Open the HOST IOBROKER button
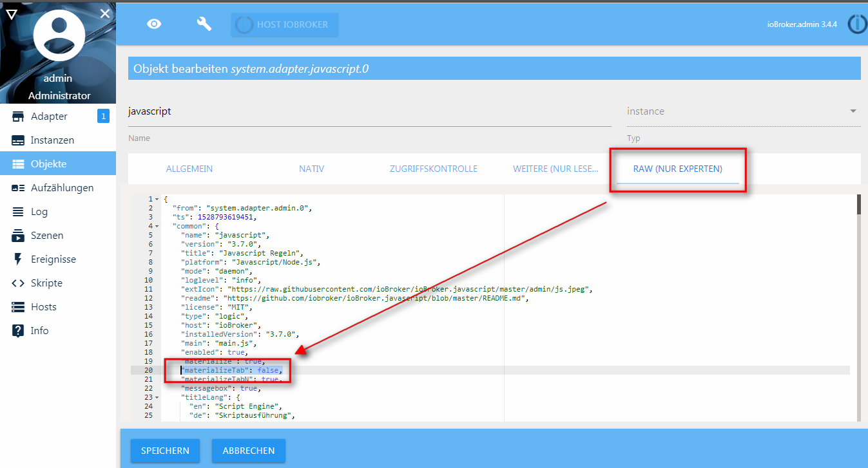The image size is (868, 468). coord(285,24)
